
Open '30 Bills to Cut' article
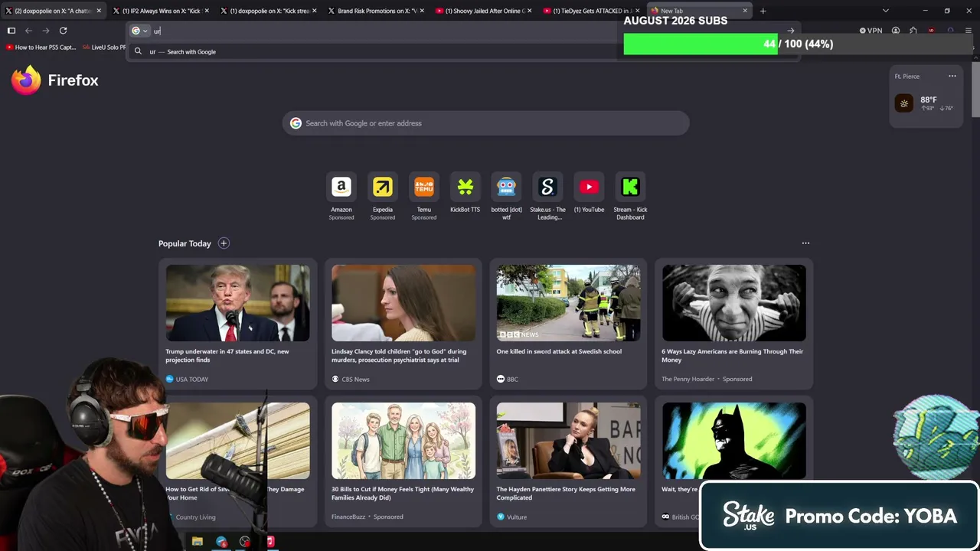[403, 461]
